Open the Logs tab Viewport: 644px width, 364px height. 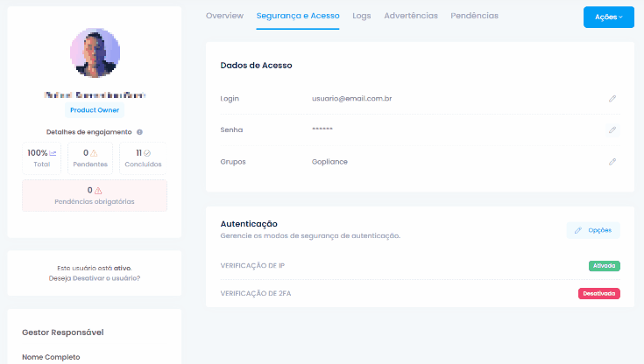(x=361, y=16)
